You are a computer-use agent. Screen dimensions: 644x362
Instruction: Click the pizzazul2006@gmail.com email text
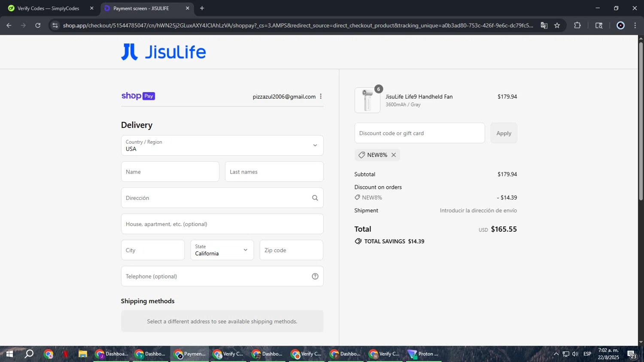pyautogui.click(x=284, y=97)
